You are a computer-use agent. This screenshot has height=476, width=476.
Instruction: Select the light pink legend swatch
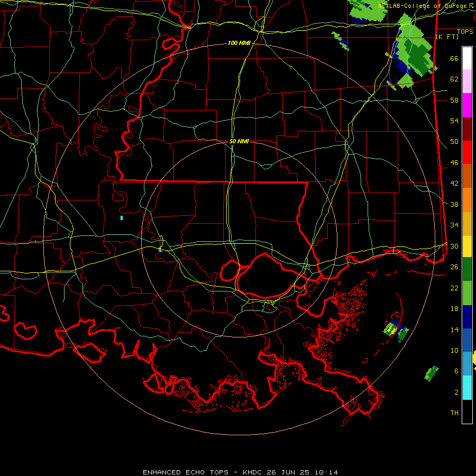pos(467,81)
